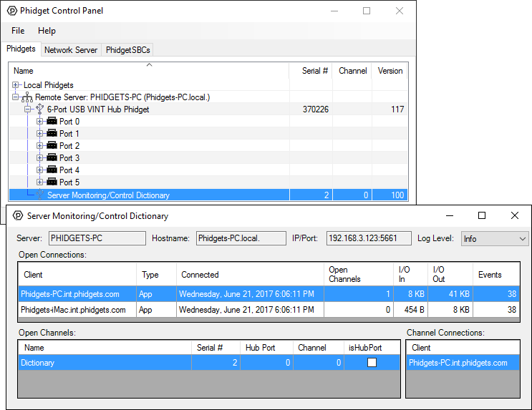The image size is (532, 410).
Task: Click the Events column header
Action: (x=496, y=274)
